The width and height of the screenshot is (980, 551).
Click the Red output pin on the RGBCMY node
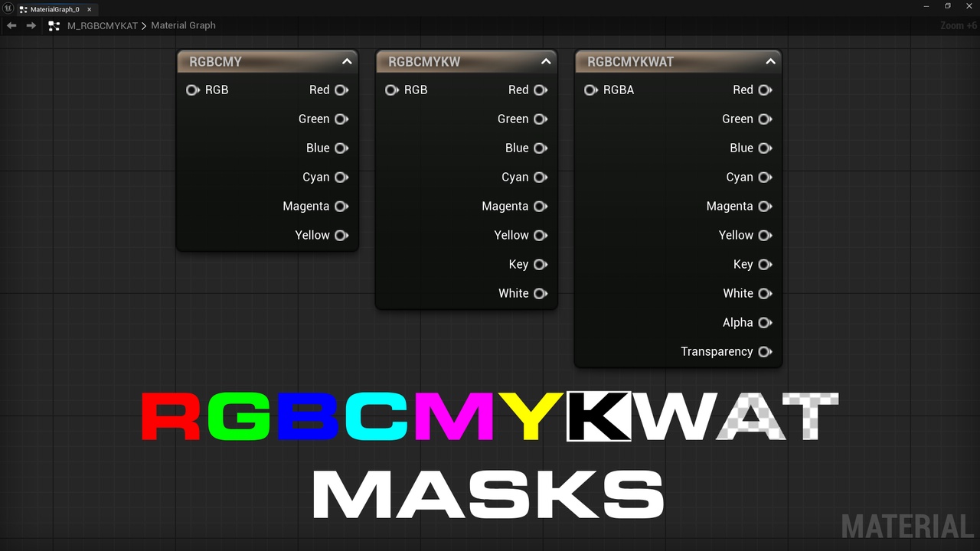click(343, 90)
